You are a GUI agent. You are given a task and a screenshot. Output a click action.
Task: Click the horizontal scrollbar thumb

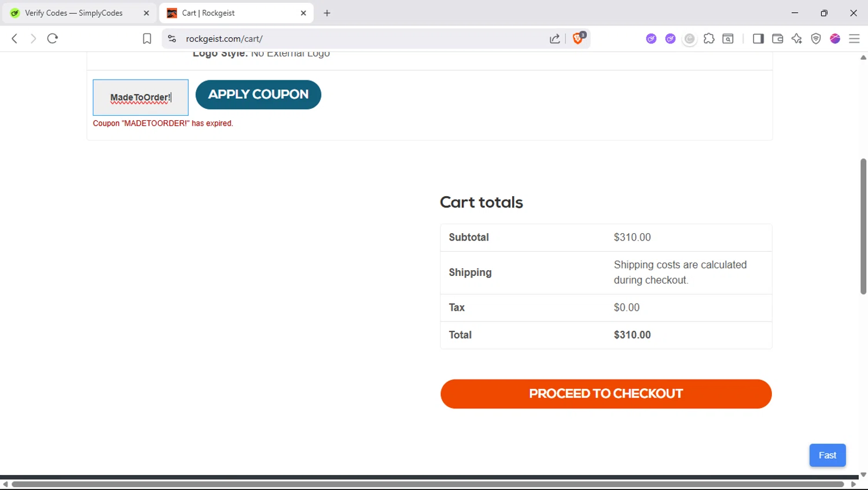pos(428,484)
